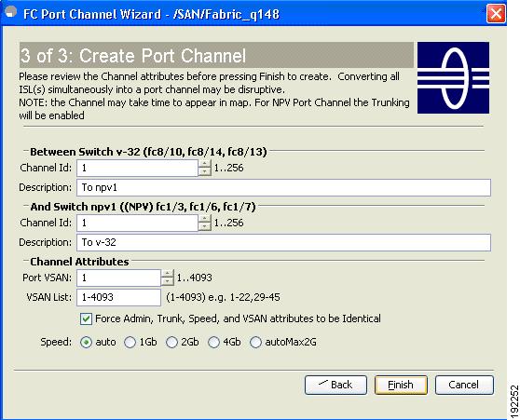520x420 pixels.
Task: Click Finish to create port channel
Action: (401, 385)
